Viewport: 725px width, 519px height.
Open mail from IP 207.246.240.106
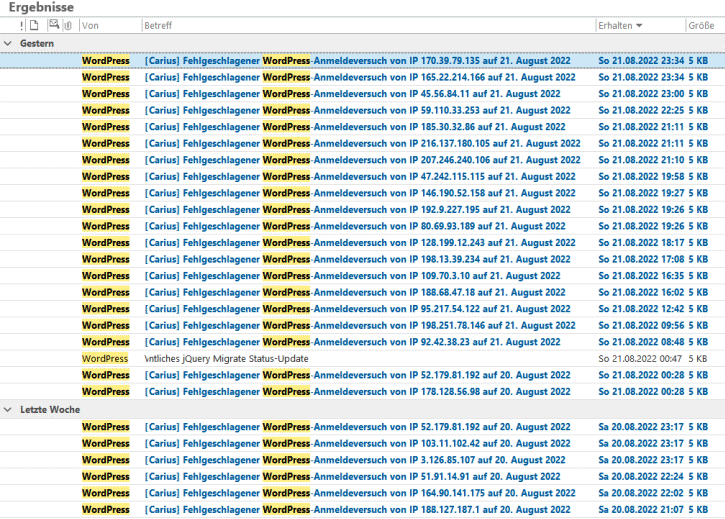pyautogui.click(x=362, y=160)
